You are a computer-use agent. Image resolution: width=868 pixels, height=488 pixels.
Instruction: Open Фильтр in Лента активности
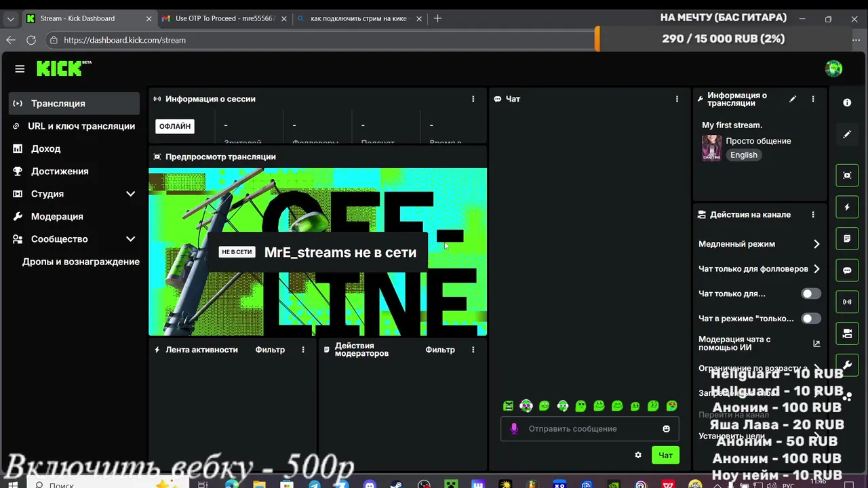pyautogui.click(x=270, y=350)
